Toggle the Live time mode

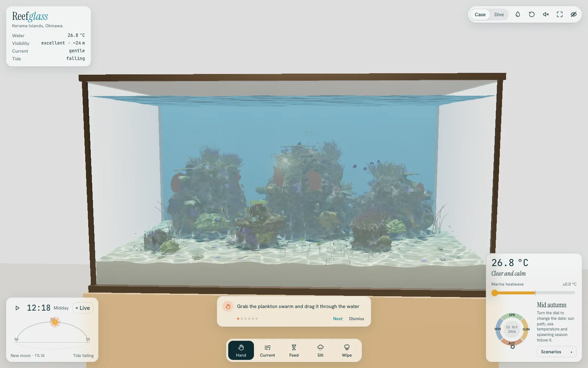(83, 308)
